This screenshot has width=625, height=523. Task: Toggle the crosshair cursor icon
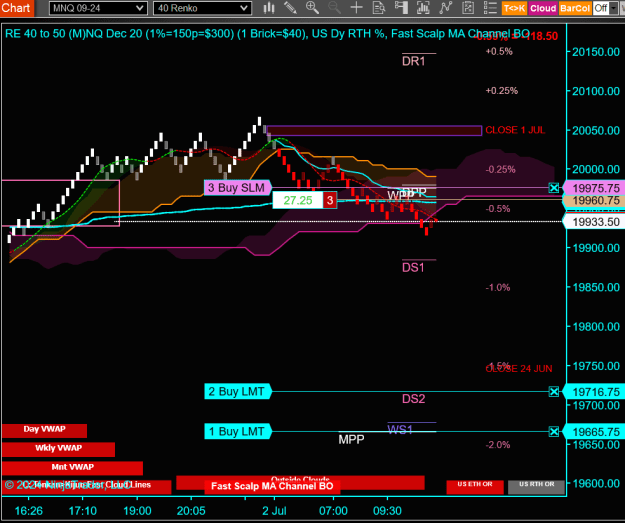[x=356, y=8]
